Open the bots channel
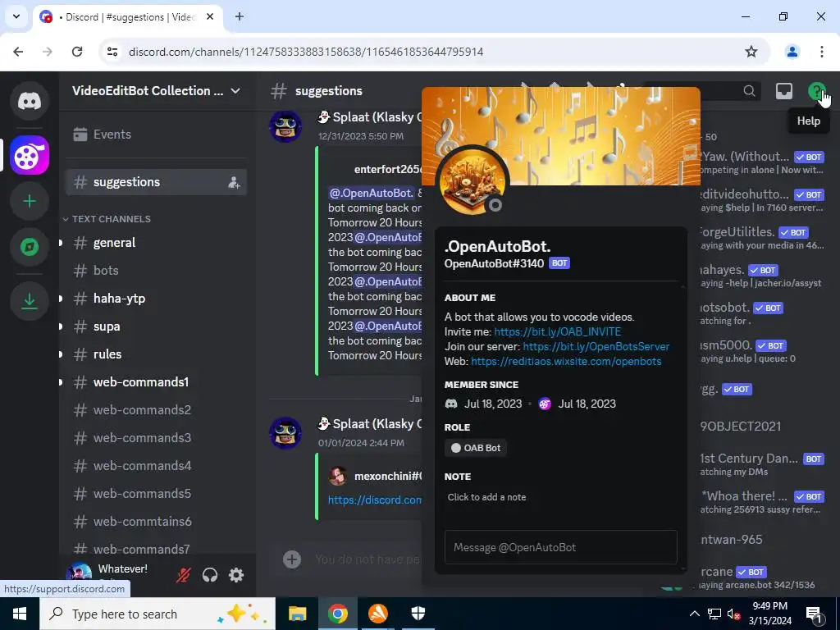This screenshot has width=840, height=630. pyautogui.click(x=156, y=271)
